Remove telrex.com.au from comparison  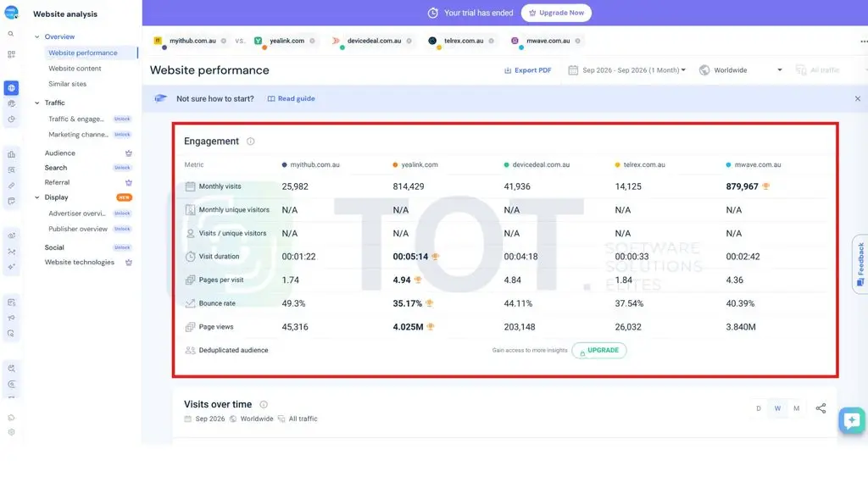[x=491, y=41]
